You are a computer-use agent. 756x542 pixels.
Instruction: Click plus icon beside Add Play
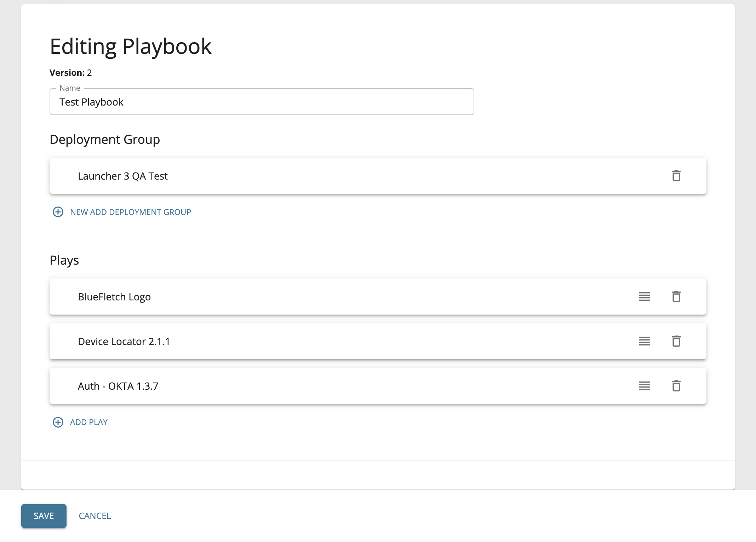pos(58,422)
